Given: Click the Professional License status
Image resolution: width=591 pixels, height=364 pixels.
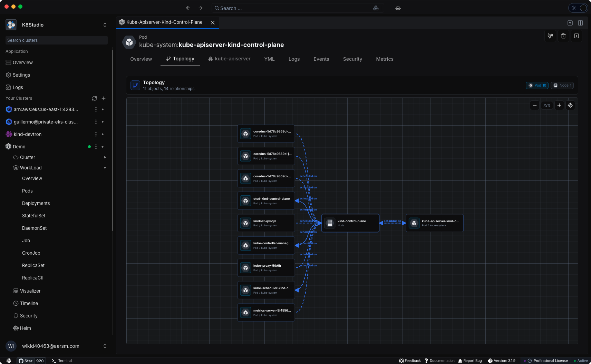Looking at the screenshot, I should [548, 361].
